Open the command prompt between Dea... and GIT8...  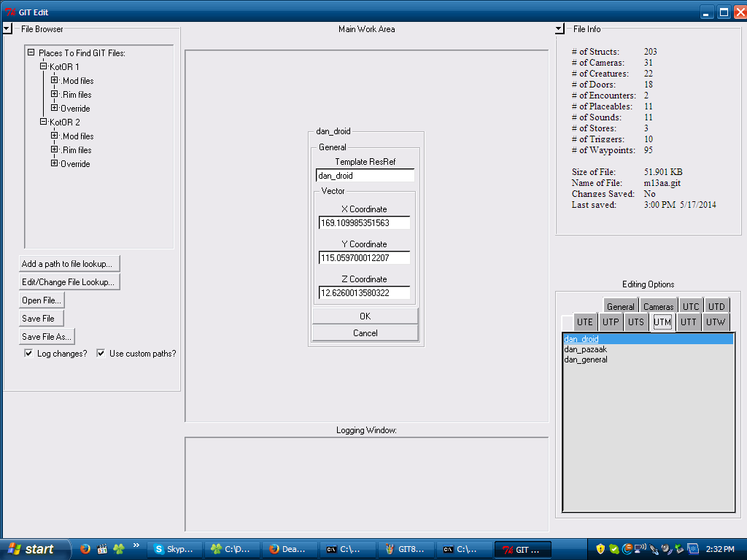click(x=348, y=549)
